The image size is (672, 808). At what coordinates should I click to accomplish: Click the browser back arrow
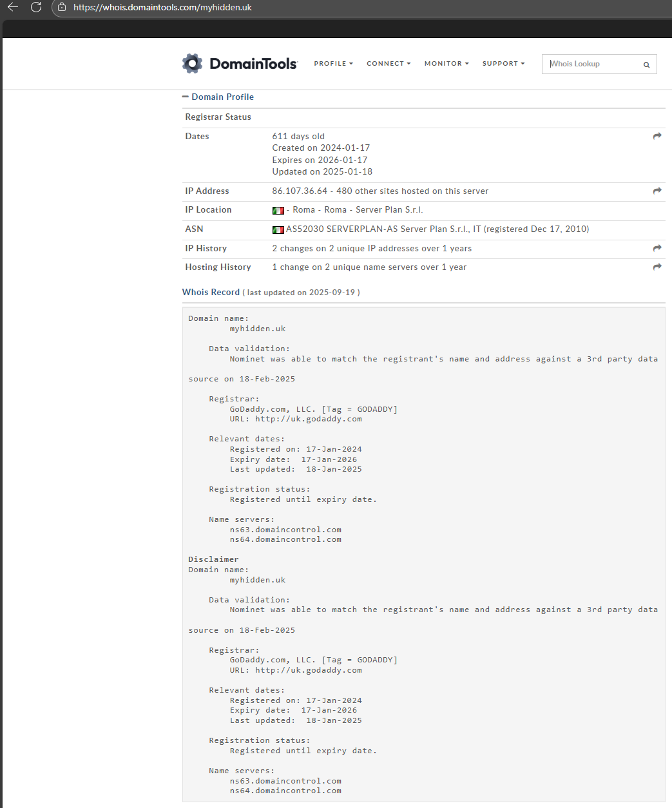13,7
